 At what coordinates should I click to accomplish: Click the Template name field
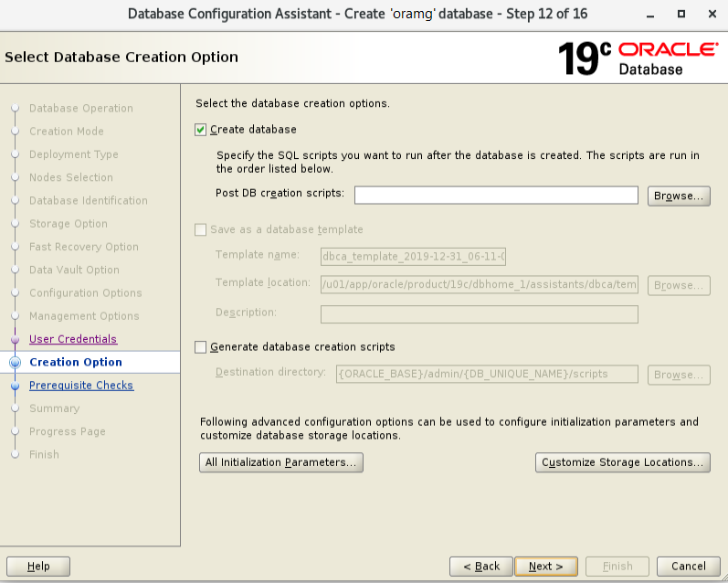413,257
